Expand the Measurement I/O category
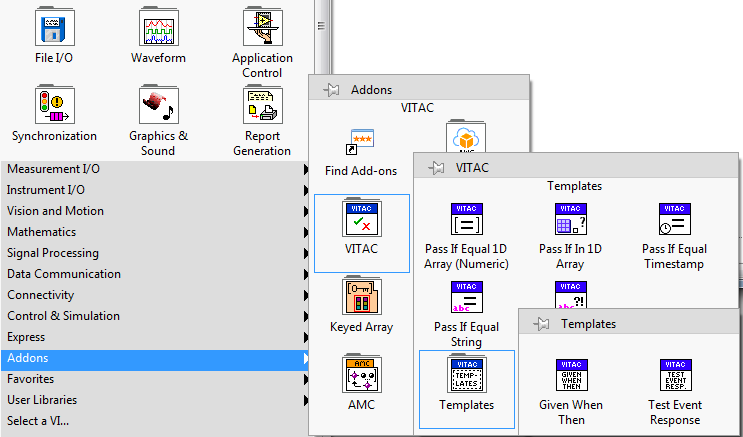The image size is (743, 437). pyautogui.click(x=154, y=169)
